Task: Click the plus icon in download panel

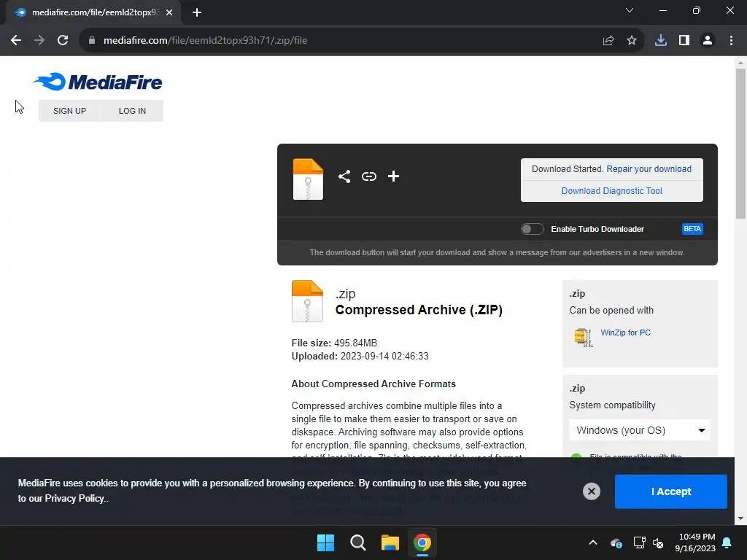Action: click(x=393, y=176)
